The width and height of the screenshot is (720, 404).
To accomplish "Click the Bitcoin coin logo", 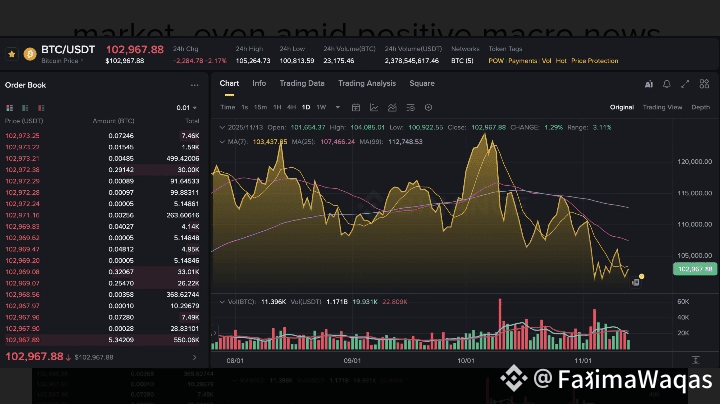I will (30, 54).
